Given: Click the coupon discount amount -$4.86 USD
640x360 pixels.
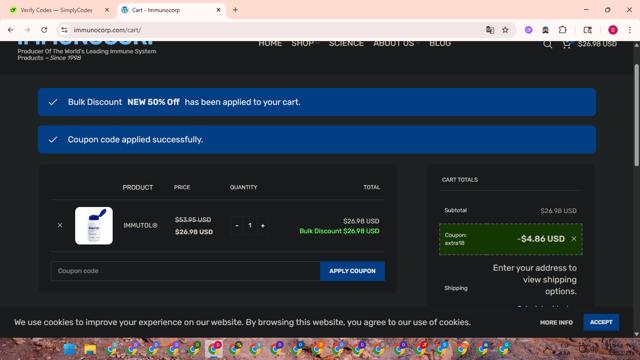Looking at the screenshot, I should tap(541, 239).
